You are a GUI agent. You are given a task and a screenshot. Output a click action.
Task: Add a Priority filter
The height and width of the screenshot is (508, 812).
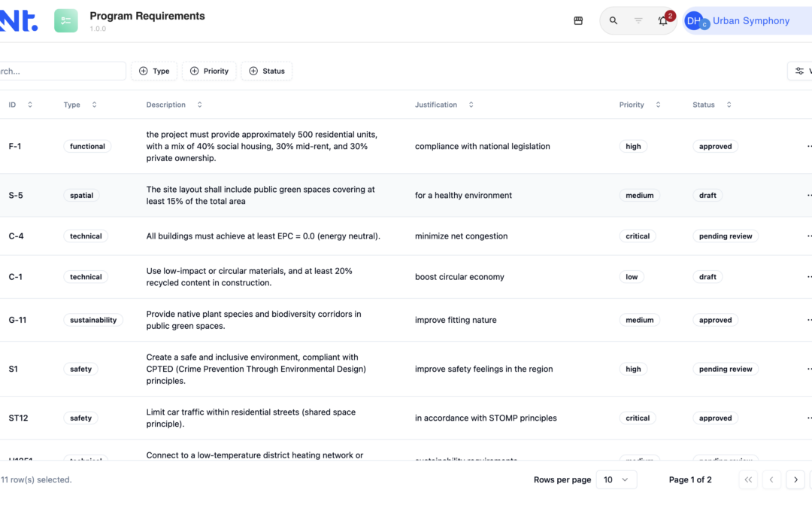[209, 71]
